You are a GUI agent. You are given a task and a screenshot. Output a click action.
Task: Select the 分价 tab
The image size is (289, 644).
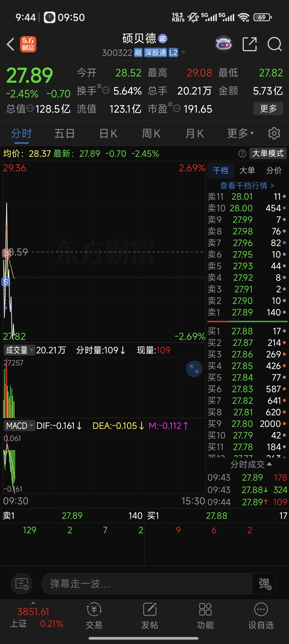[274, 171]
